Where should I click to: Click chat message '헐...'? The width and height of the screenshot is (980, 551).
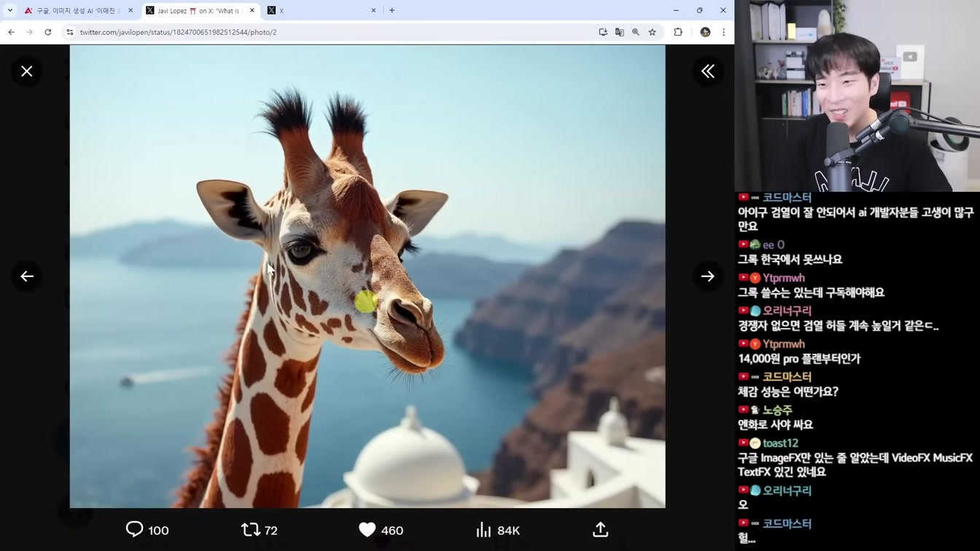point(747,538)
